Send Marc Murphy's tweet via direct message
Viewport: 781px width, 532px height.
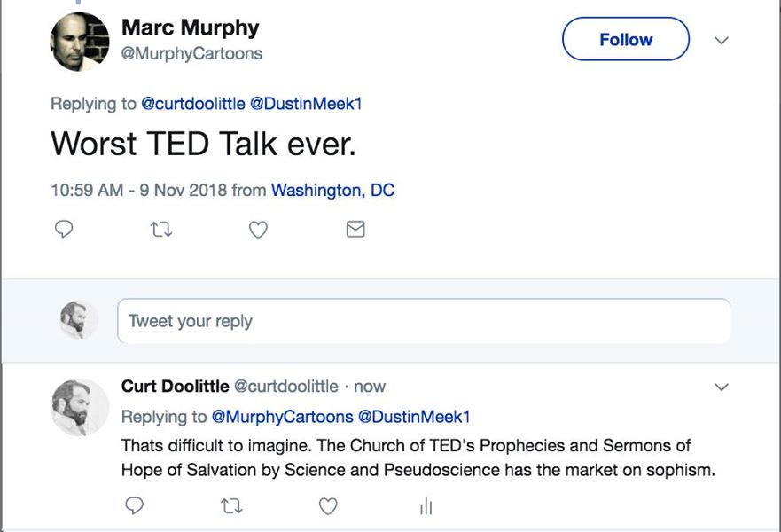click(x=355, y=230)
